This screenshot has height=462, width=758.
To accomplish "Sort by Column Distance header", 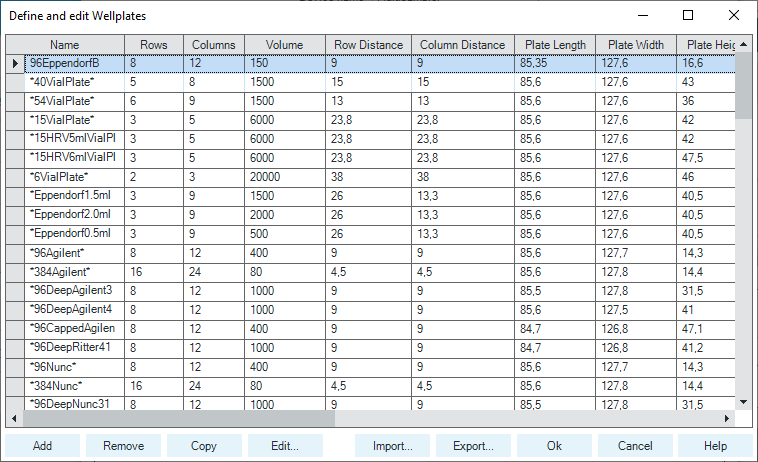I will 463,44.
